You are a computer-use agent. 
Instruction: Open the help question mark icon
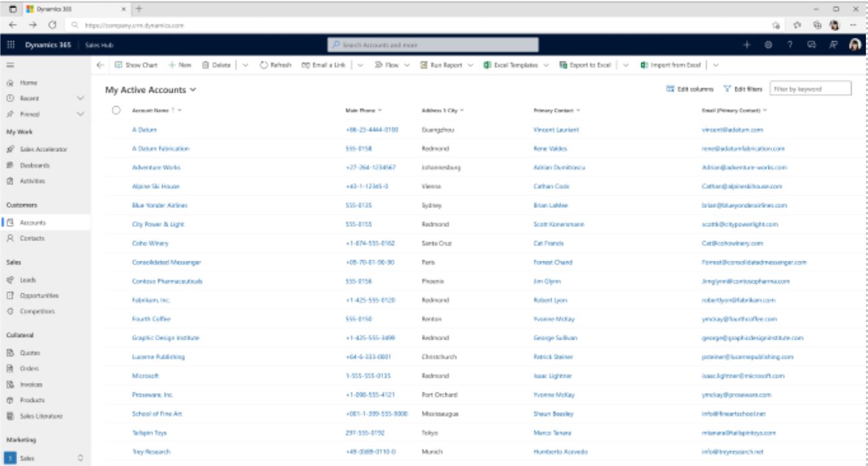pyautogui.click(x=789, y=45)
